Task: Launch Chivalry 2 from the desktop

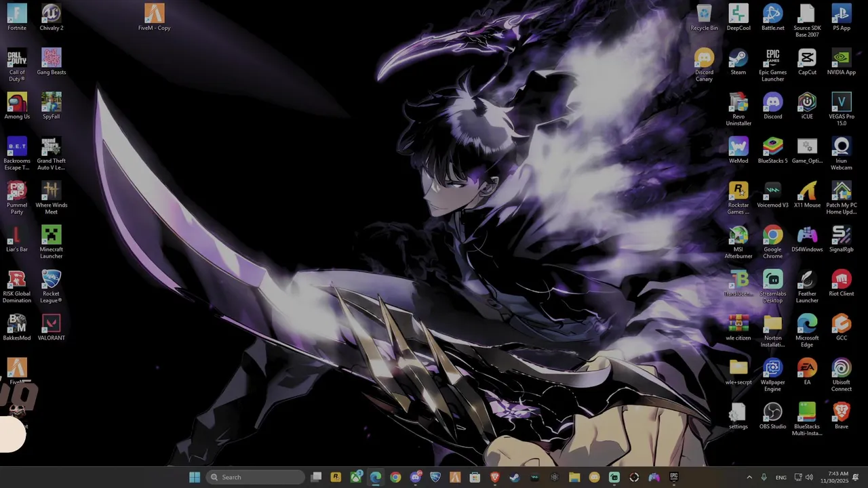Action: 52,18
